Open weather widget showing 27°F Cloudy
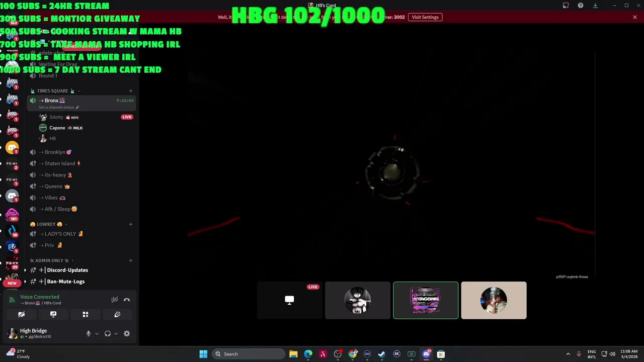The width and height of the screenshot is (644, 362). 18,354
